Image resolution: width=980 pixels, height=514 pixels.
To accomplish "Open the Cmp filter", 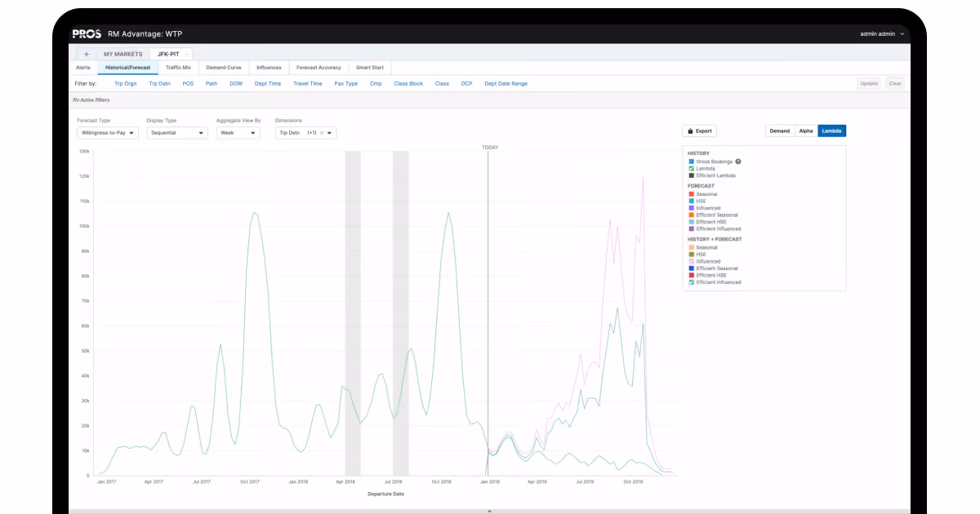I will click(x=376, y=83).
